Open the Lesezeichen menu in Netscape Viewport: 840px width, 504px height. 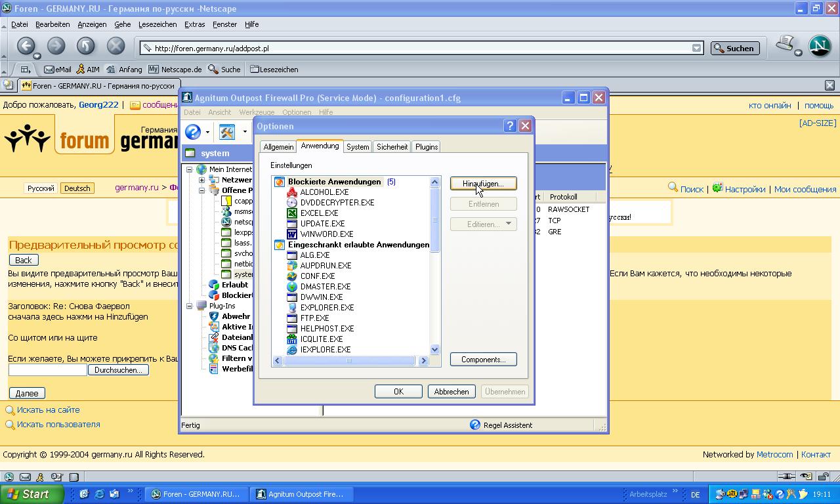[x=157, y=24]
